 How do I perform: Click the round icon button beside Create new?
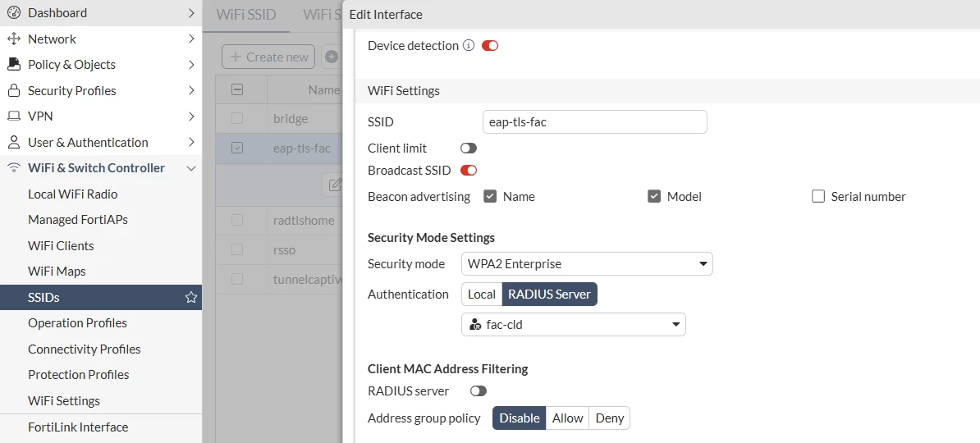click(332, 57)
